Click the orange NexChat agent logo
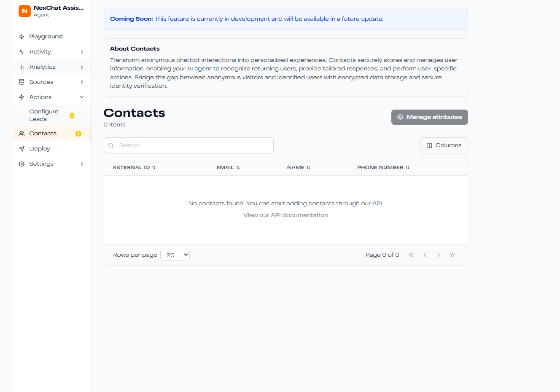Screen dimensions: 560x392 pyautogui.click(x=24, y=11)
